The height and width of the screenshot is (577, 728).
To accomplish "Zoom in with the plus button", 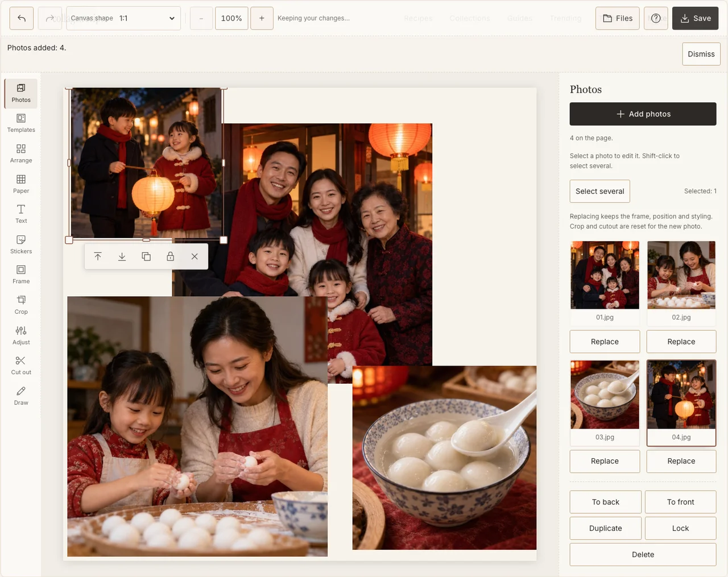I will pos(262,18).
